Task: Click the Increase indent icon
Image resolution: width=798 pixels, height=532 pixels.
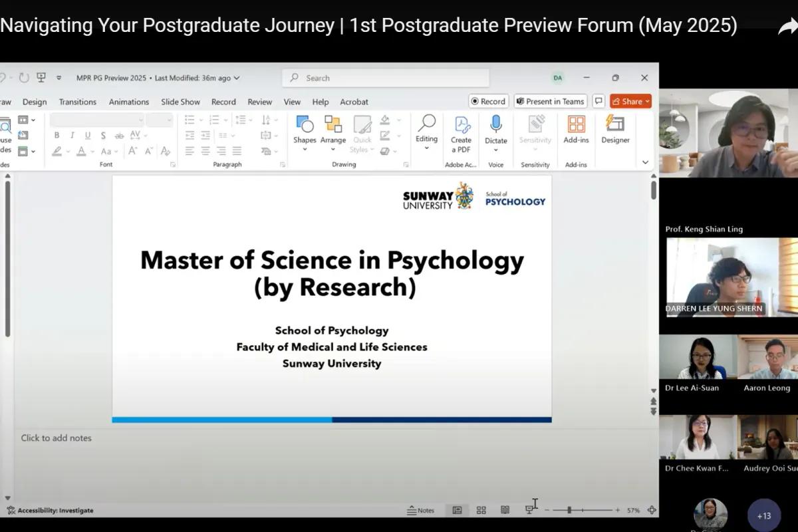Action: pos(205,135)
